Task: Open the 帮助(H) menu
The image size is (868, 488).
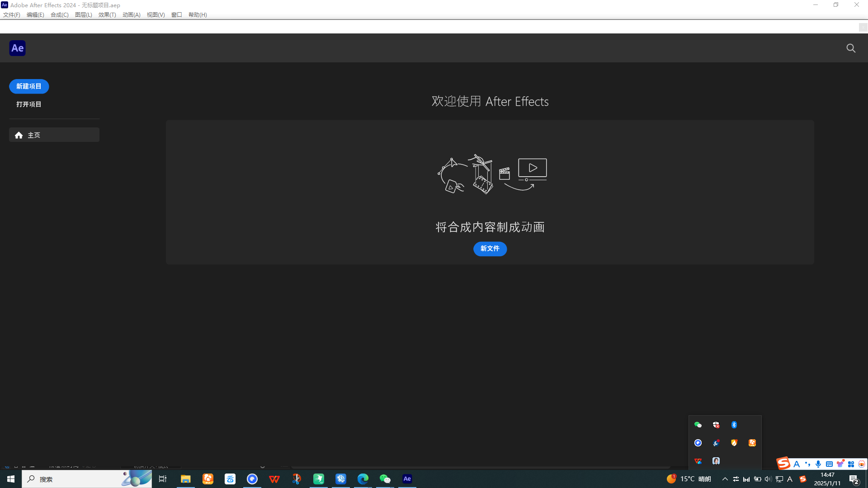Action: click(198, 14)
